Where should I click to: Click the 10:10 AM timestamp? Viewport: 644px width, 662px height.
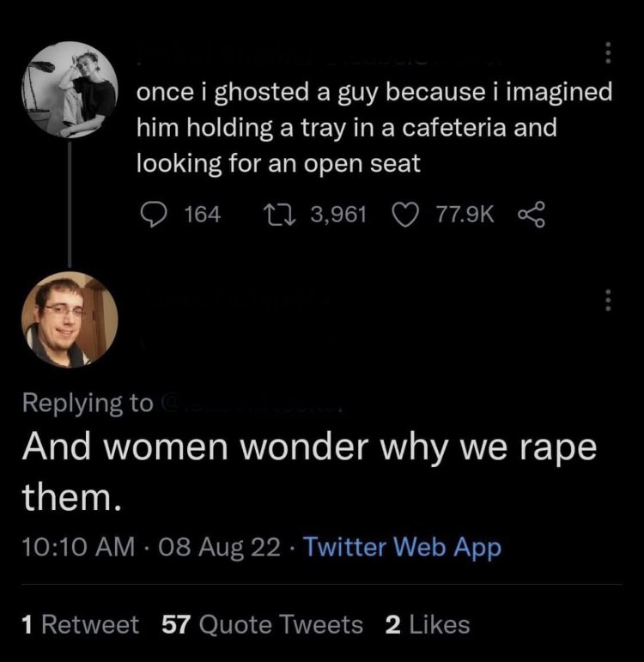78,547
